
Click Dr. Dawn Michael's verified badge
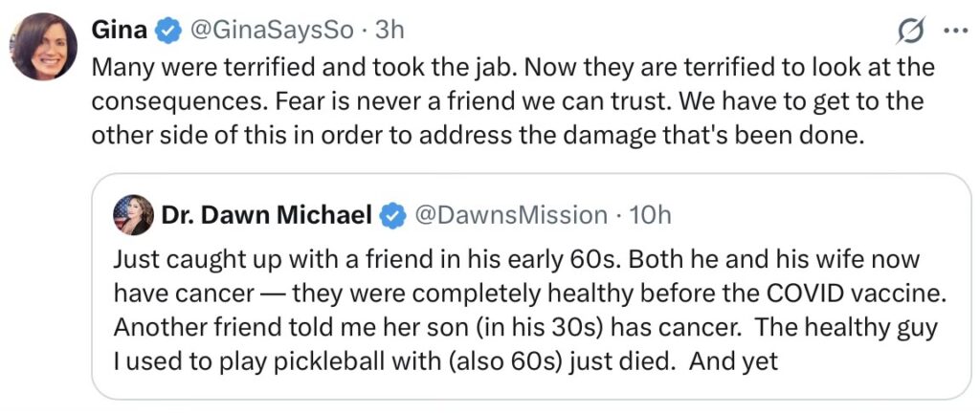pyautogui.click(x=392, y=216)
